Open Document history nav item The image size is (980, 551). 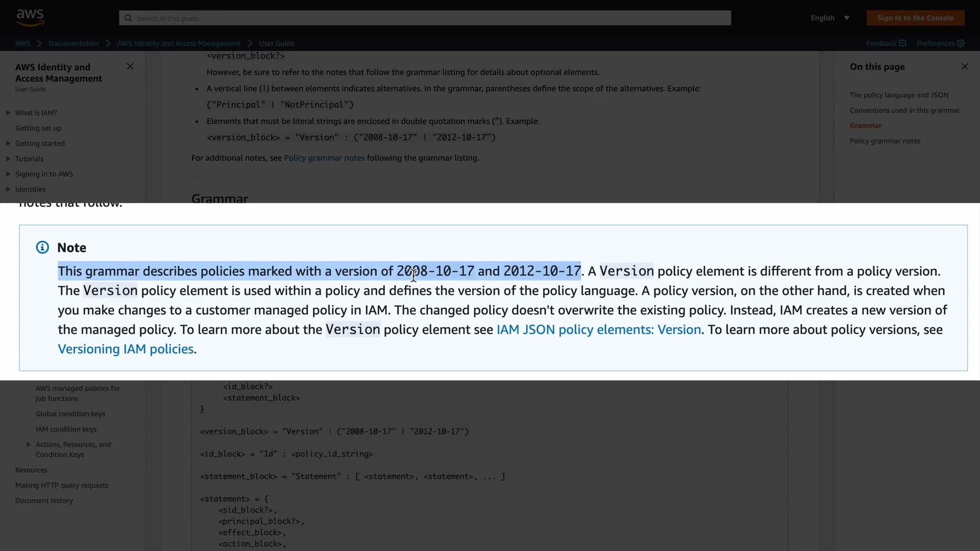[x=44, y=500]
